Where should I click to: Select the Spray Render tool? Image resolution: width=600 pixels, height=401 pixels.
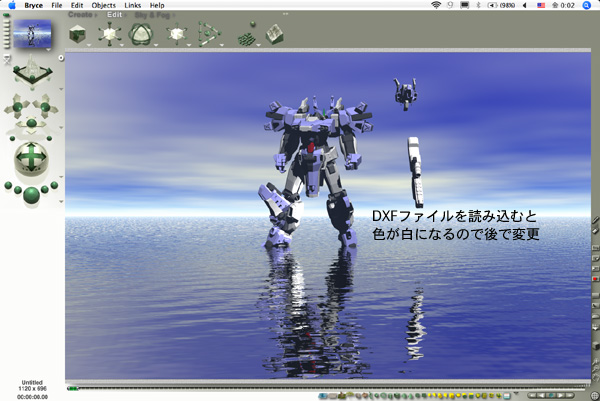point(595,230)
